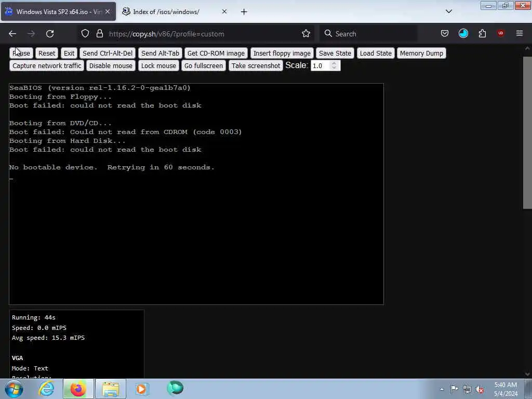Click Insert floppy image button
This screenshot has width=532, height=399.
(282, 54)
